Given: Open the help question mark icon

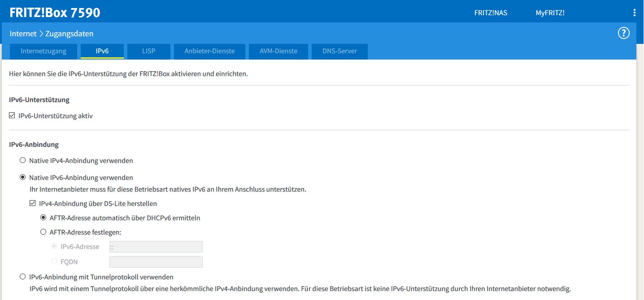Looking at the screenshot, I should pyautogui.click(x=624, y=33).
